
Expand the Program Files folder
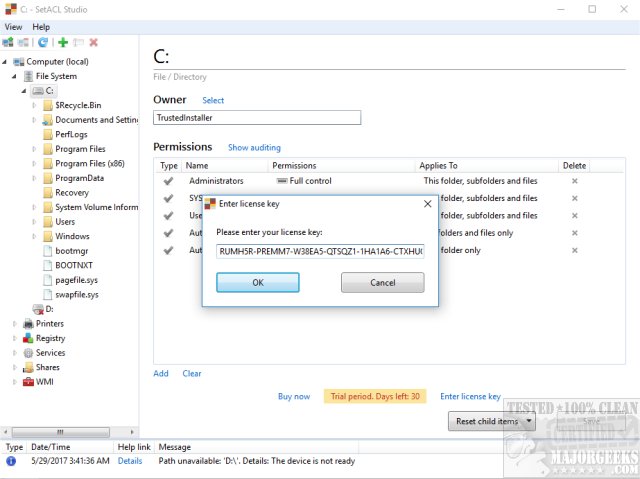(x=34, y=149)
